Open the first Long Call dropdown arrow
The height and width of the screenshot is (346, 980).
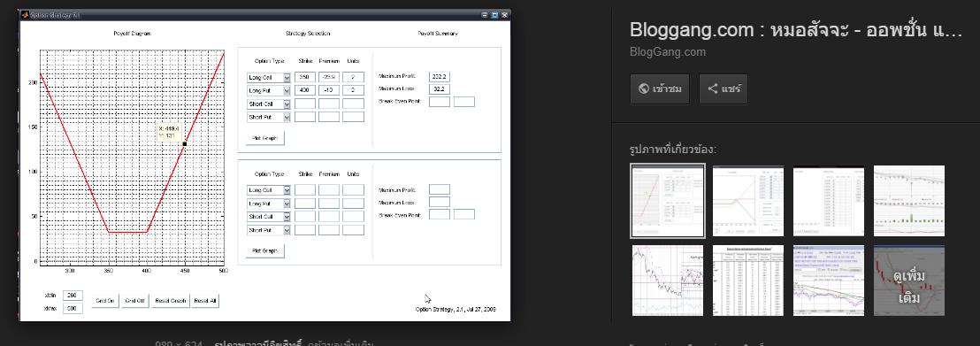click(287, 77)
